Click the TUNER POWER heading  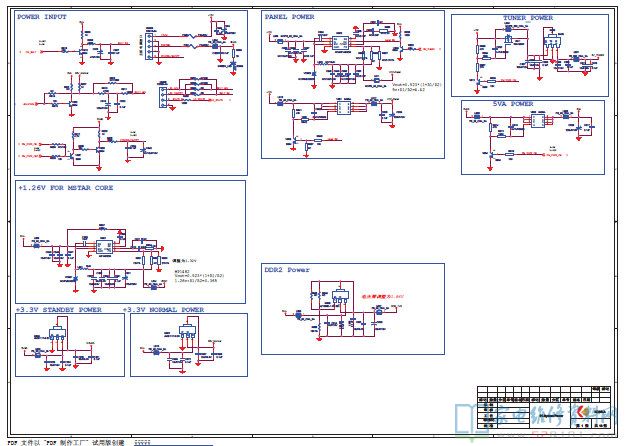pyautogui.click(x=527, y=18)
